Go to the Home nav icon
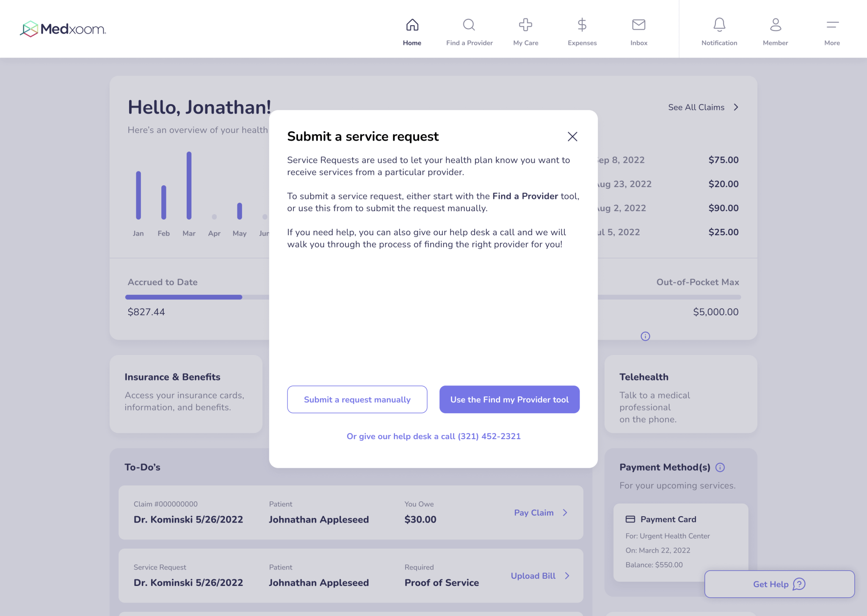867x616 pixels. tap(412, 25)
